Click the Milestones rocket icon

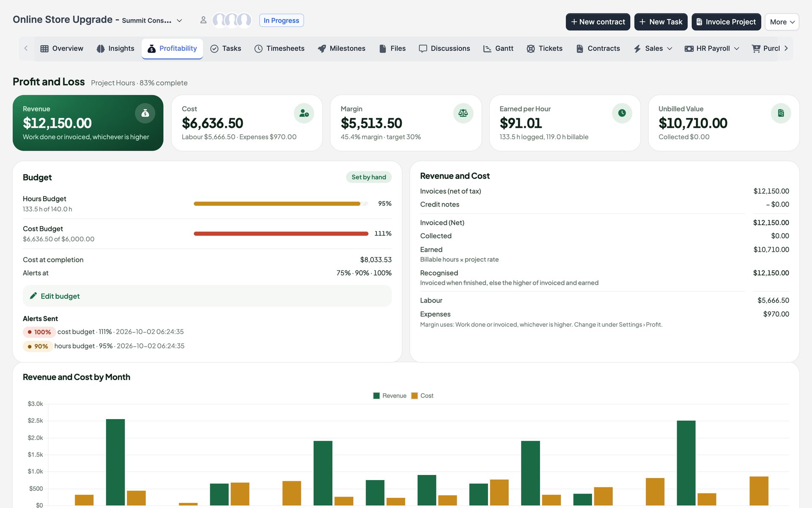coord(322,49)
